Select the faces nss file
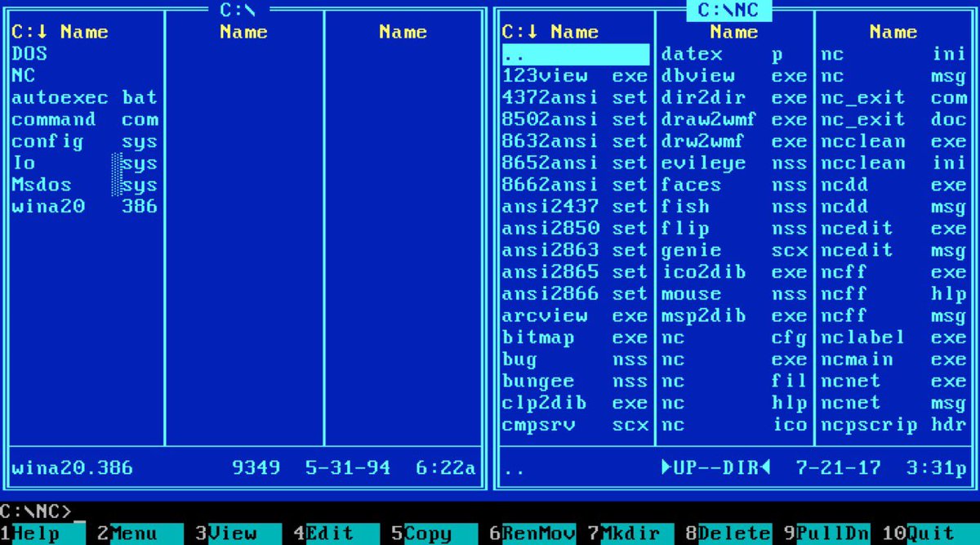Viewport: 980px width, 545px height. click(734, 185)
